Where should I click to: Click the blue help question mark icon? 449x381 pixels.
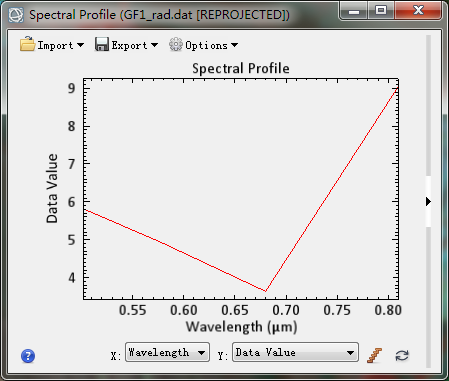(x=28, y=356)
